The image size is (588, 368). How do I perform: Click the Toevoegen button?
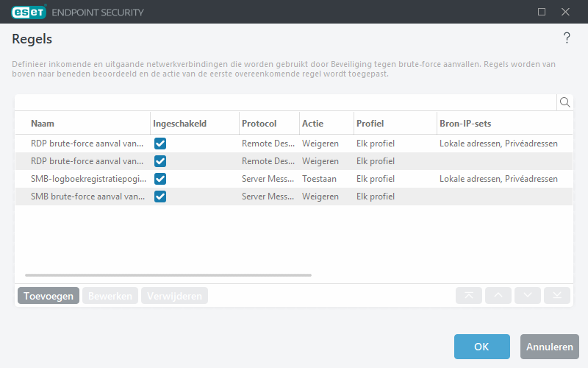[x=49, y=296]
